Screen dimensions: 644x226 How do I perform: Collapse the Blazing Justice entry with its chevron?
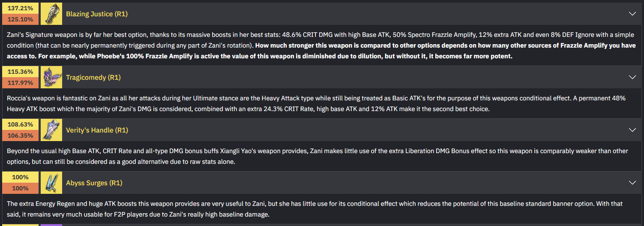coord(632,14)
